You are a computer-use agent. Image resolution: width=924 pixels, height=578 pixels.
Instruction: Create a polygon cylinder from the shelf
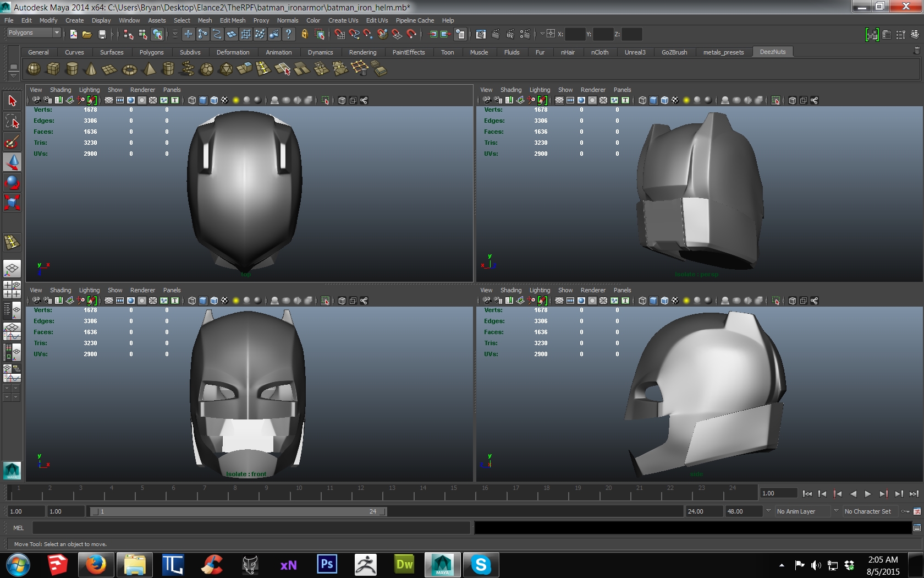pos(71,69)
